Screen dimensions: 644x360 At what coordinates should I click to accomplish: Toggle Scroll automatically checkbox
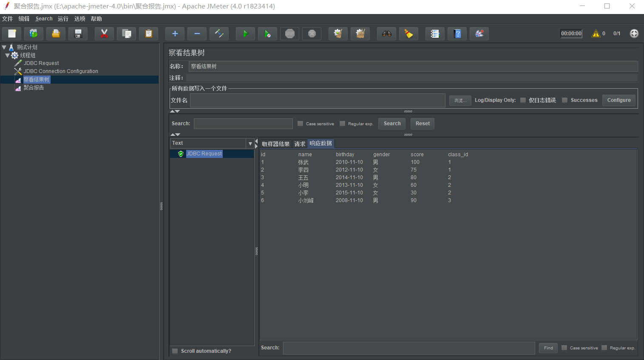(175, 351)
